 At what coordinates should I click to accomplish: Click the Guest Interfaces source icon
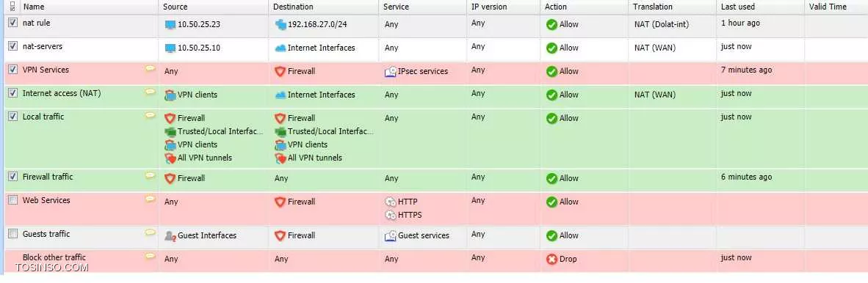170,235
